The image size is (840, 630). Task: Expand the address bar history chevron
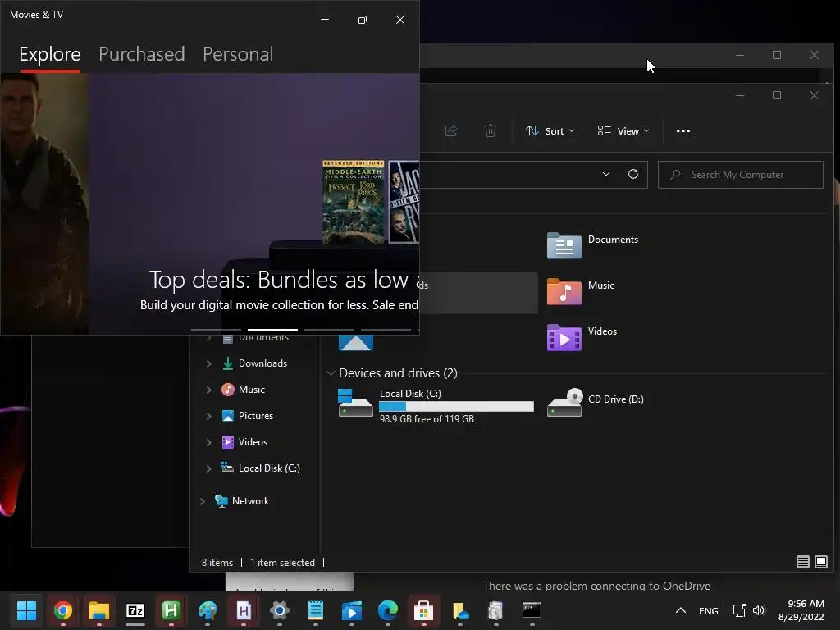point(606,174)
